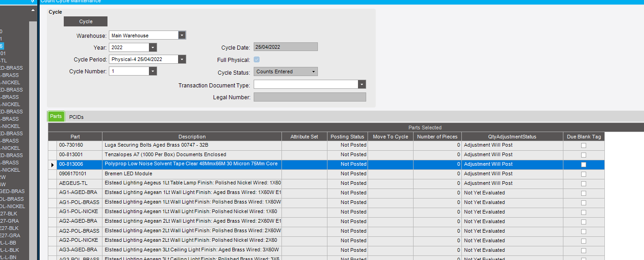
Task: Select the Parts tab
Action: pyautogui.click(x=56, y=117)
